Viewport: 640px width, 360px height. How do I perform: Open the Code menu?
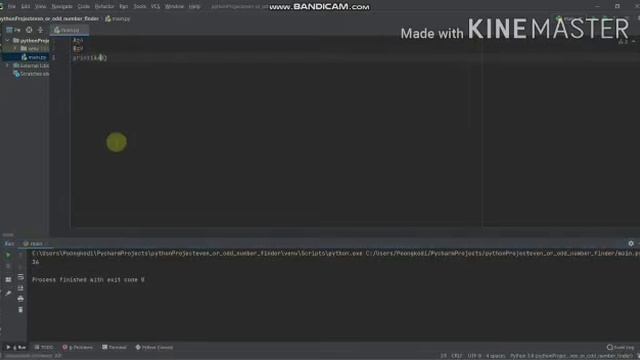(84, 7)
